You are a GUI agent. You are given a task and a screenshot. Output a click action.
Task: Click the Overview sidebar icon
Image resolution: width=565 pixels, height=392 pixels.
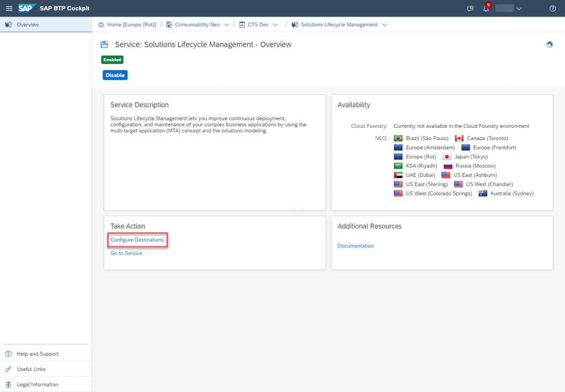point(8,24)
